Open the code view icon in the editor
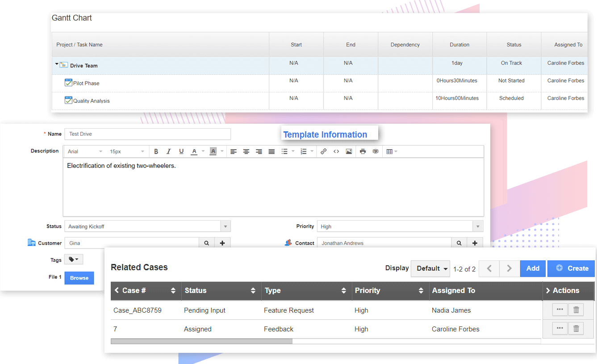597x364 pixels. tap(336, 151)
